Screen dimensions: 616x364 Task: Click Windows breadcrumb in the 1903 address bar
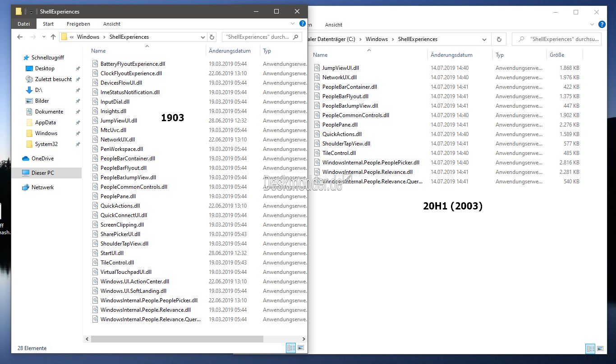click(88, 37)
